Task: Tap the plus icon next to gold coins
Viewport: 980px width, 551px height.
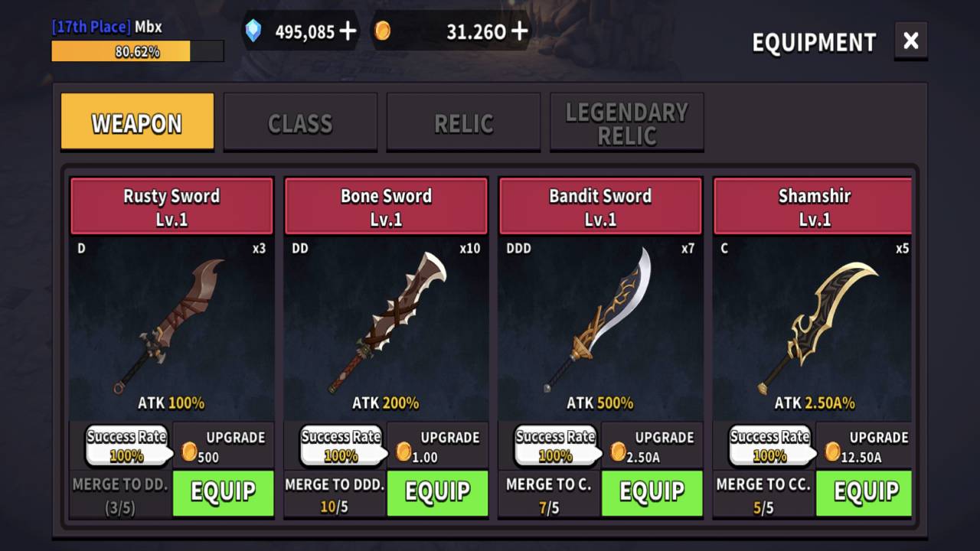Action: [x=519, y=31]
